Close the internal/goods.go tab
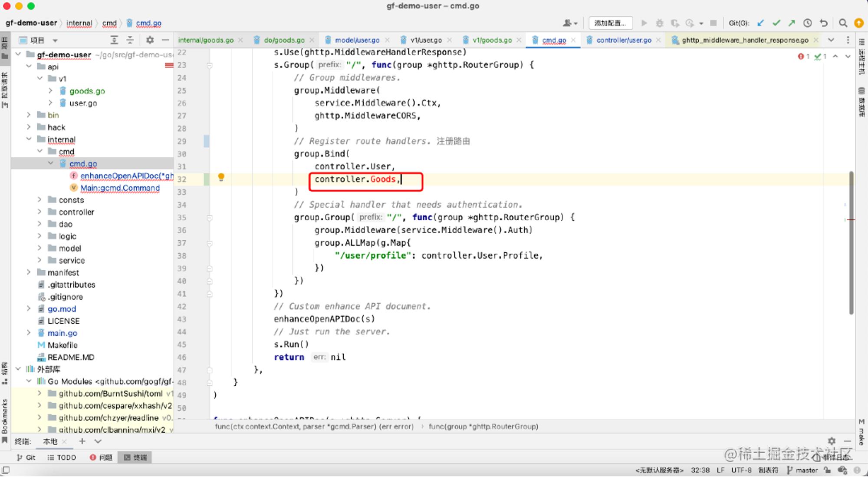Image resolution: width=868 pixels, height=477 pixels. [x=240, y=40]
